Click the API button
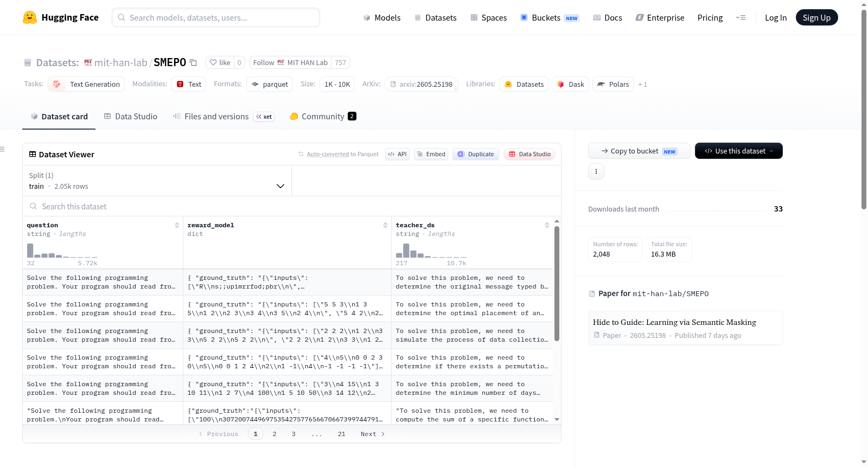This screenshot has height=467, width=868. (x=397, y=154)
